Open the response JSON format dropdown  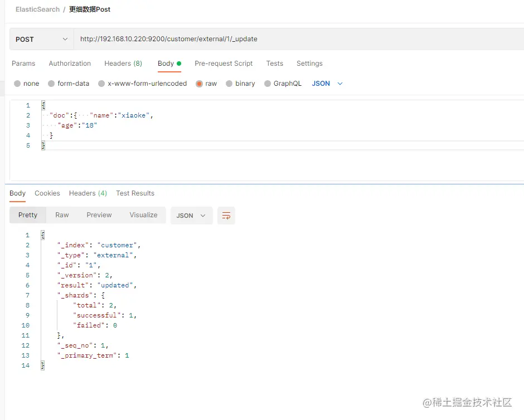[x=191, y=216]
